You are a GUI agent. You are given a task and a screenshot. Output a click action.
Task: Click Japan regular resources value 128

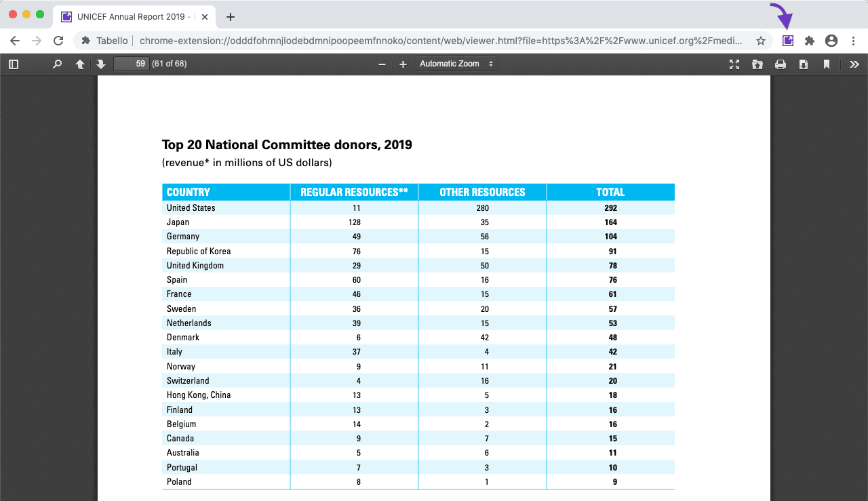tap(354, 222)
